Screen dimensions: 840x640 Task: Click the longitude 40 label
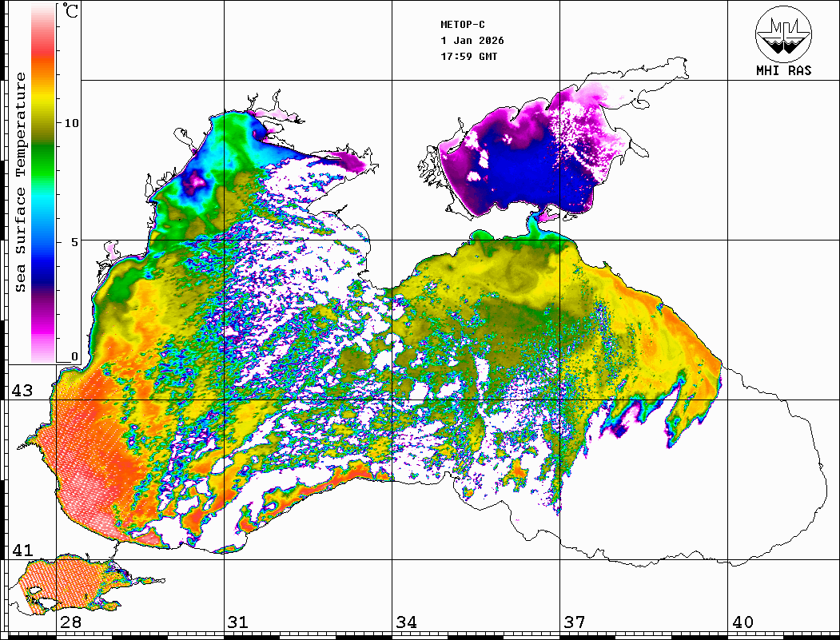pos(742,622)
